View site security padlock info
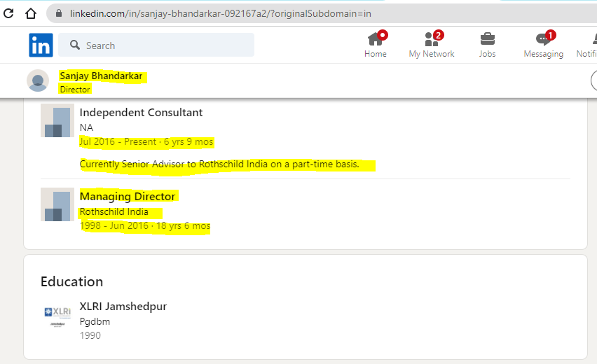 [59, 13]
